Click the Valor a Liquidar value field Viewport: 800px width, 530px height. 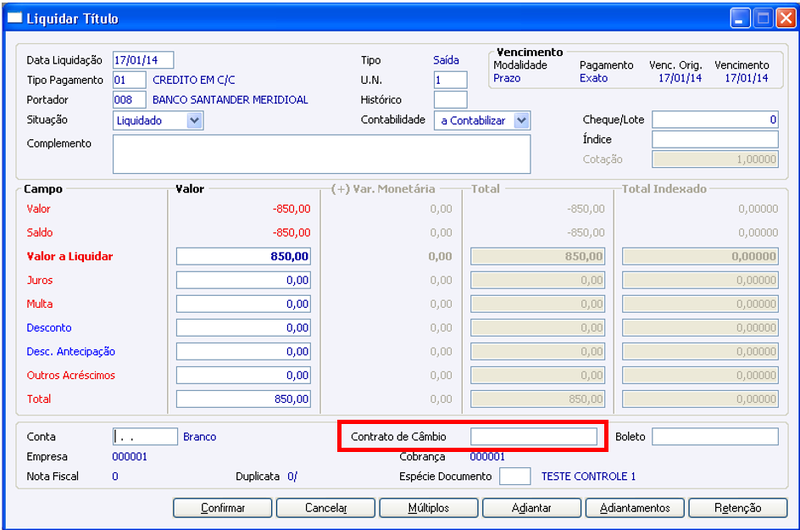243,256
